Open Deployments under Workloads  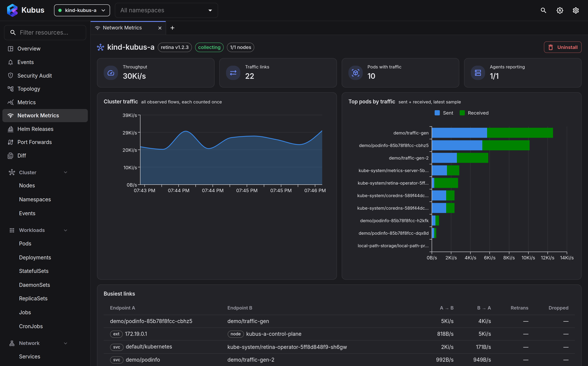click(x=35, y=258)
